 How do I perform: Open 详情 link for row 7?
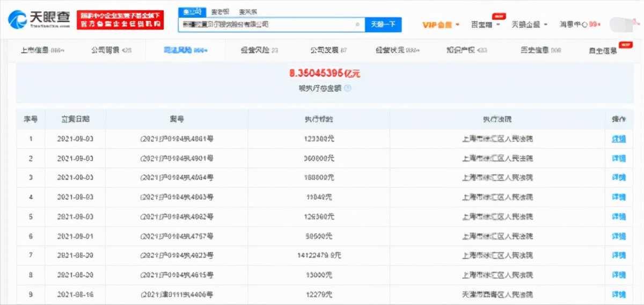tap(619, 256)
